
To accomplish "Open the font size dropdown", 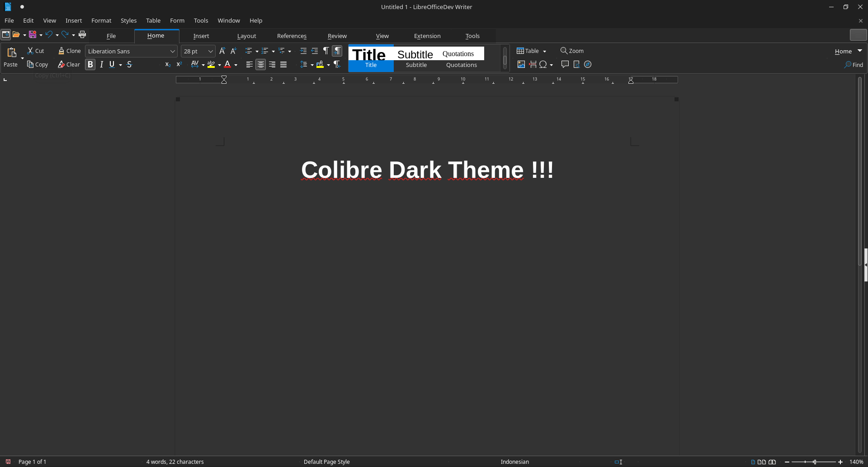I will (210, 51).
